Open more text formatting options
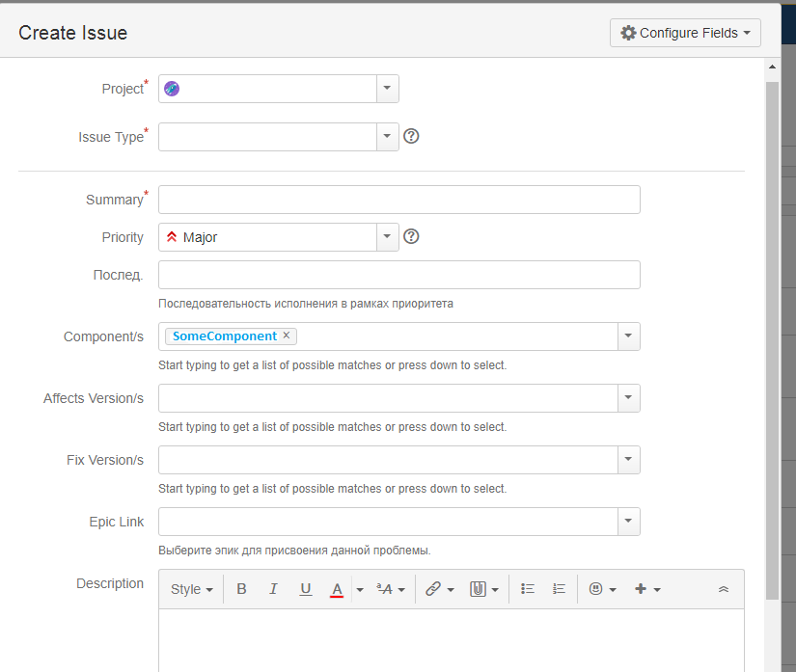This screenshot has width=796, height=672. pos(391,589)
